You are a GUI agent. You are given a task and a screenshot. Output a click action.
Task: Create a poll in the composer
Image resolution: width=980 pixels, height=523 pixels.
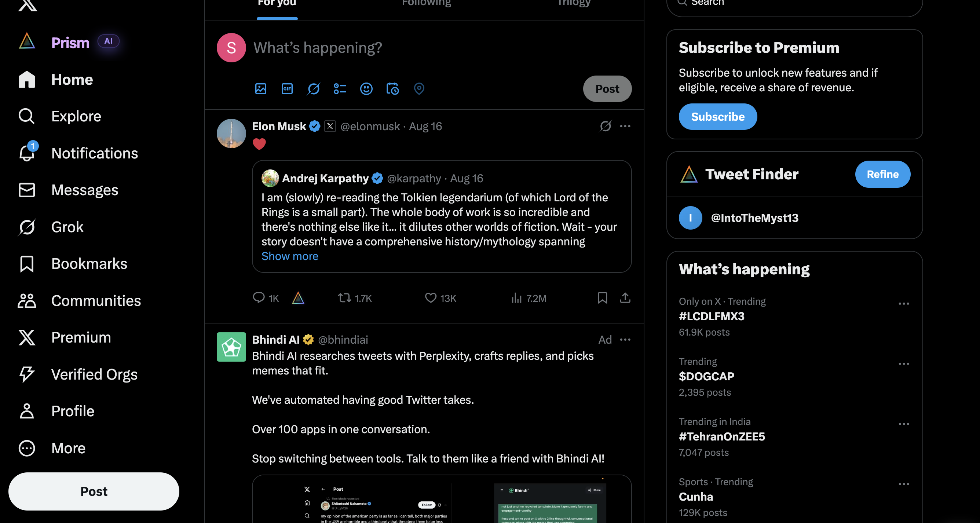click(x=340, y=89)
